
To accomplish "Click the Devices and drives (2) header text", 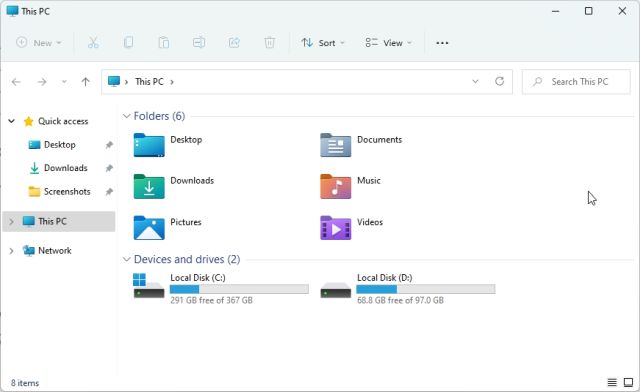I will pyautogui.click(x=187, y=259).
